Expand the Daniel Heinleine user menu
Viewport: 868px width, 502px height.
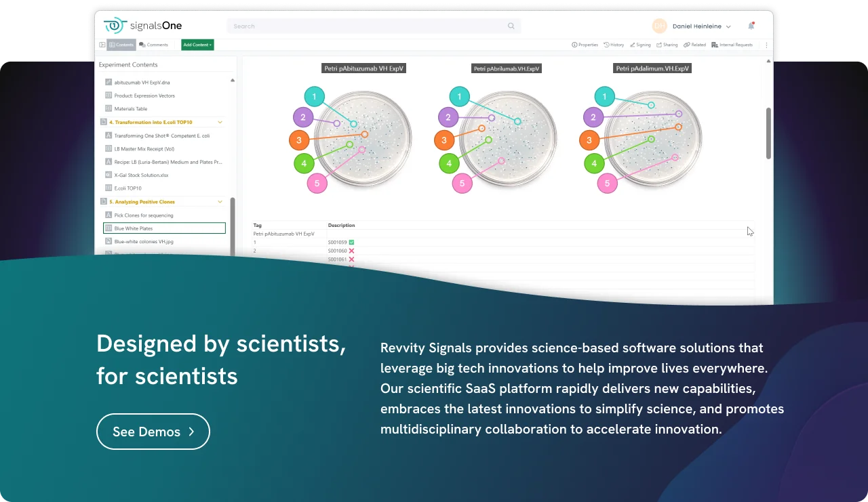728,26
